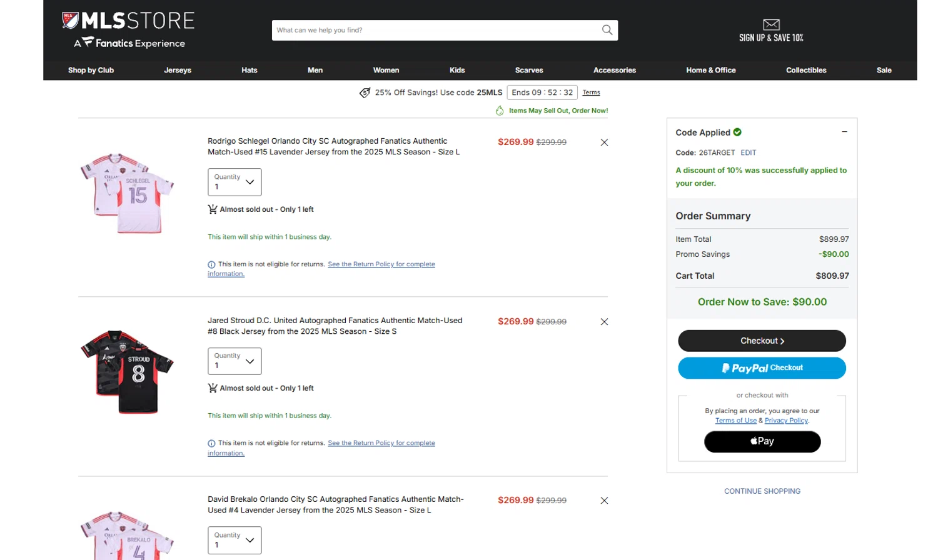Open the Stroud black jersey thumbnail
The image size is (938, 560).
(127, 372)
